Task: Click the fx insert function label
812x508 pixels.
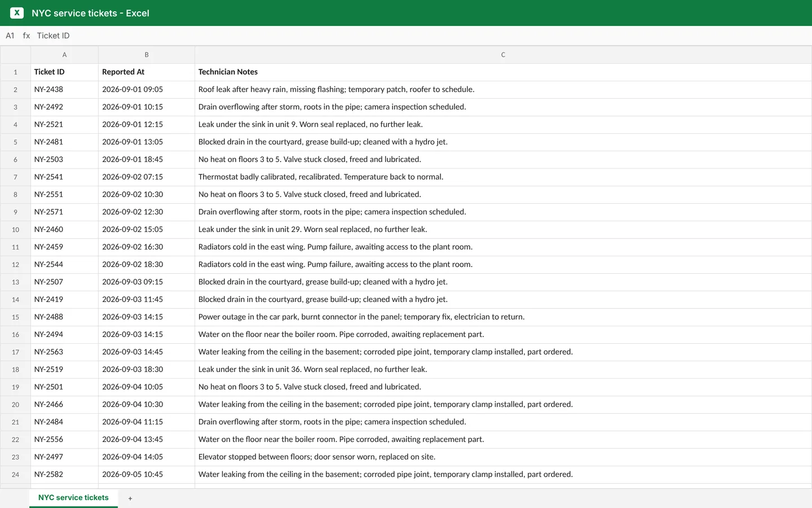Action: pos(27,36)
